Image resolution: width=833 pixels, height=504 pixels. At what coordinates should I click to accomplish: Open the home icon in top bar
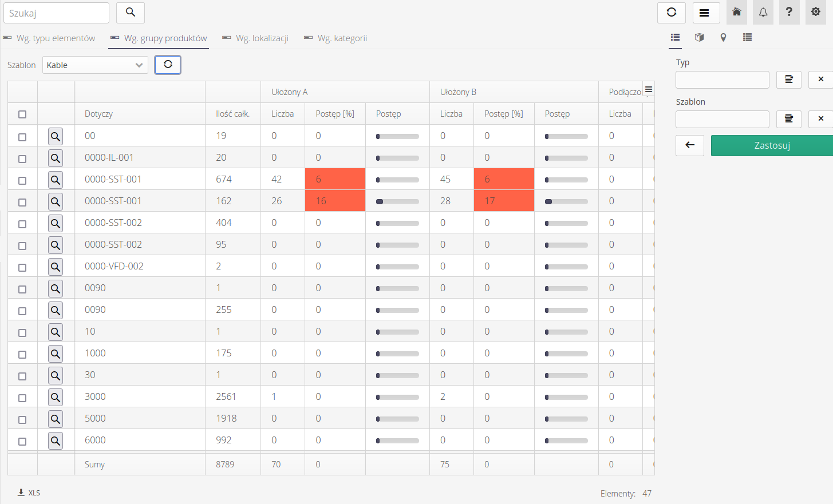737,13
